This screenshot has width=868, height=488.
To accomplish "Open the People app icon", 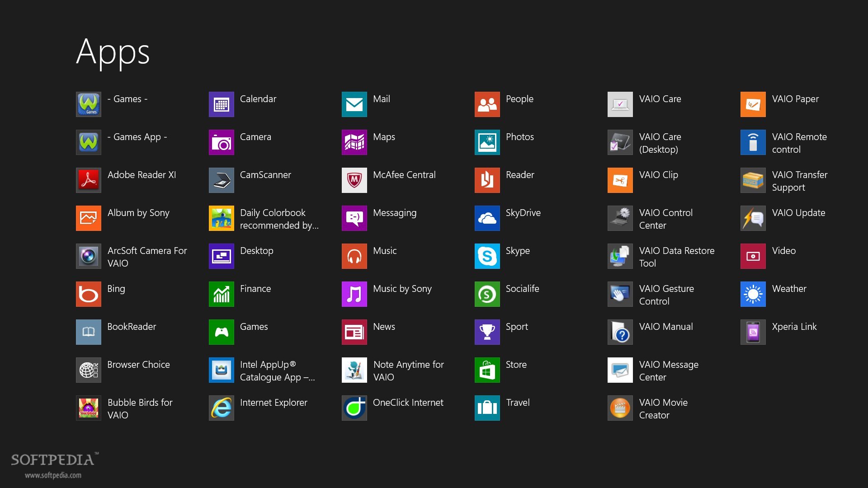I will 487,104.
